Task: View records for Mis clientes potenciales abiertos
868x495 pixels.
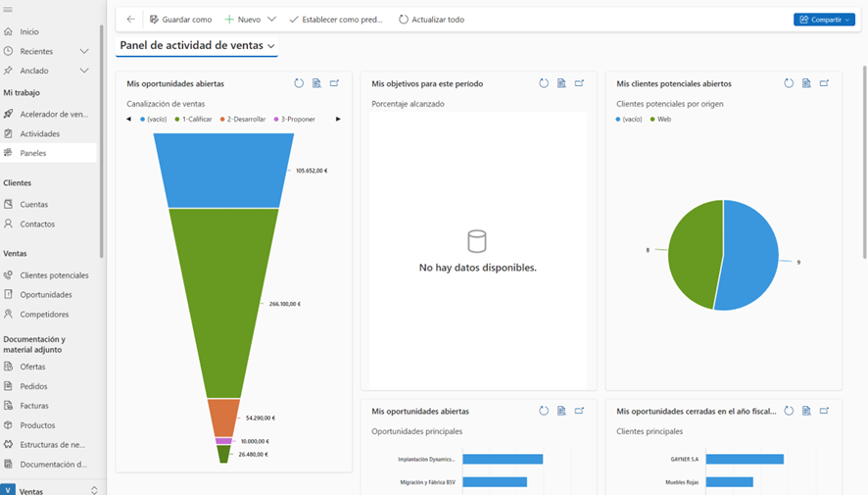Action: click(x=806, y=83)
